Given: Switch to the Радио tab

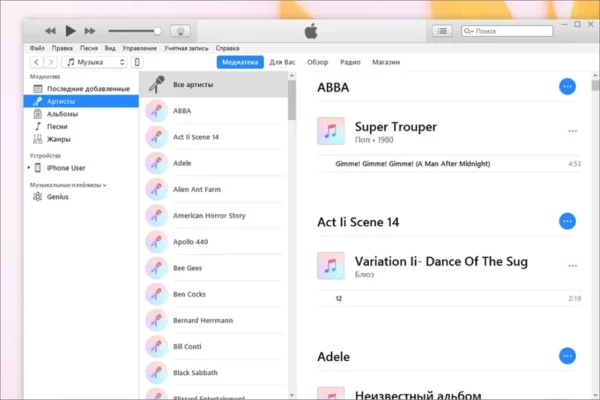Looking at the screenshot, I should pos(350,62).
